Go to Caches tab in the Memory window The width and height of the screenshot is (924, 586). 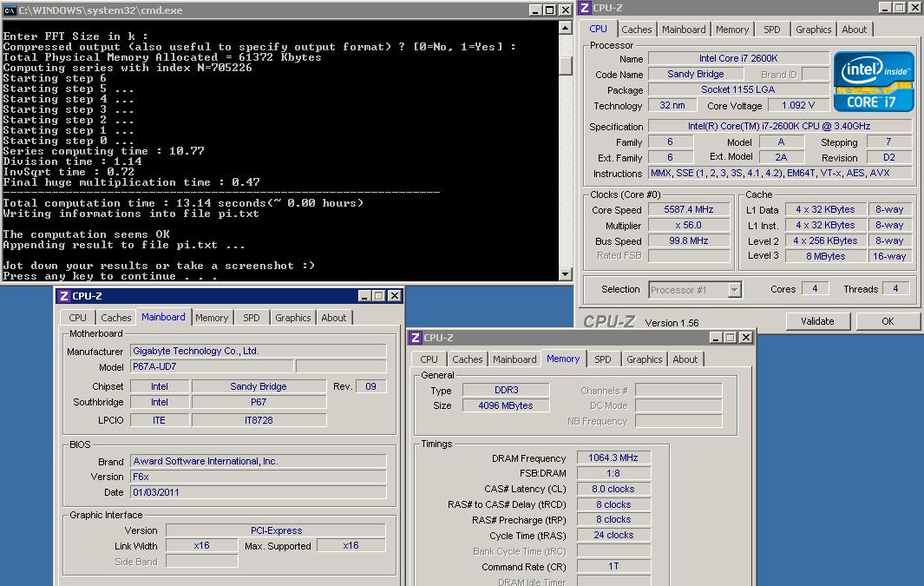click(468, 359)
